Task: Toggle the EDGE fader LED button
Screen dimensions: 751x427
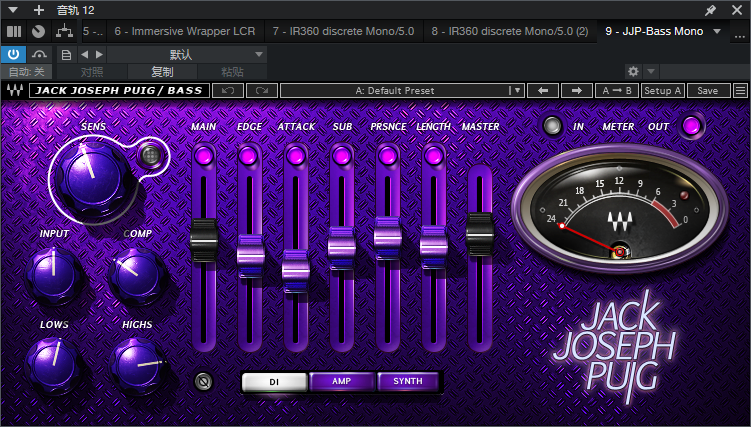Action: click(248, 156)
